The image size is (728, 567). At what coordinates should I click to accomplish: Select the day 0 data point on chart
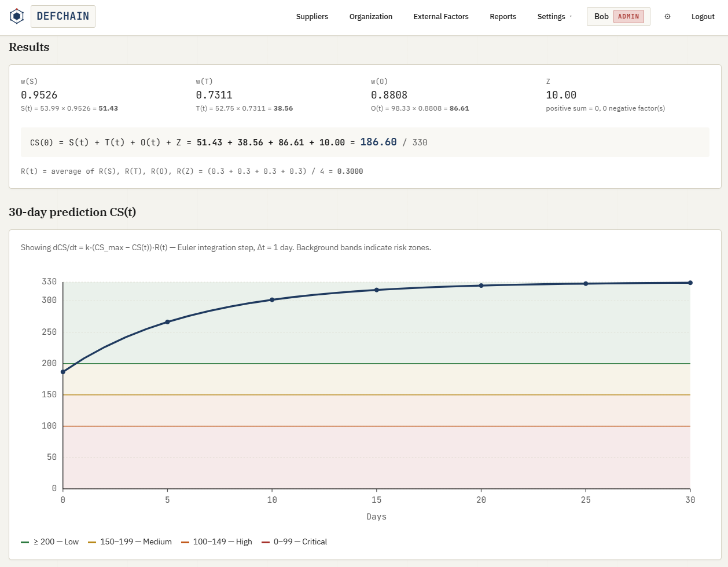point(63,372)
